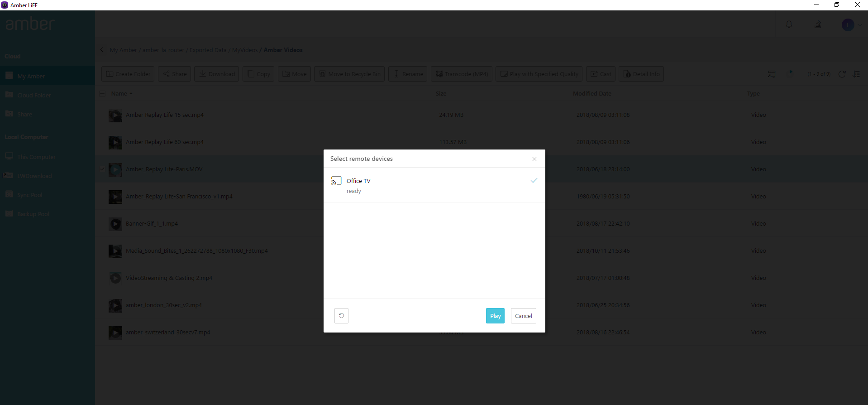
Task: Sort by the Size column header
Action: 441,94
